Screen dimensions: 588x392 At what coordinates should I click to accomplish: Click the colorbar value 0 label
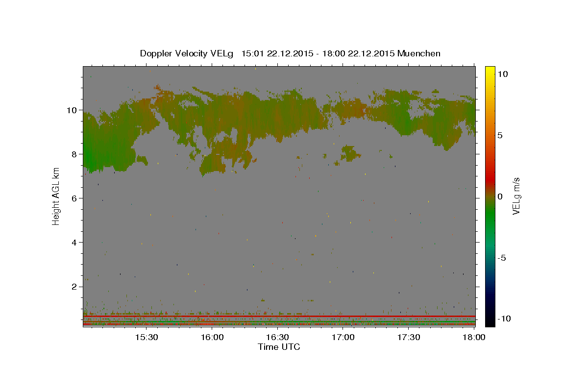500,196
